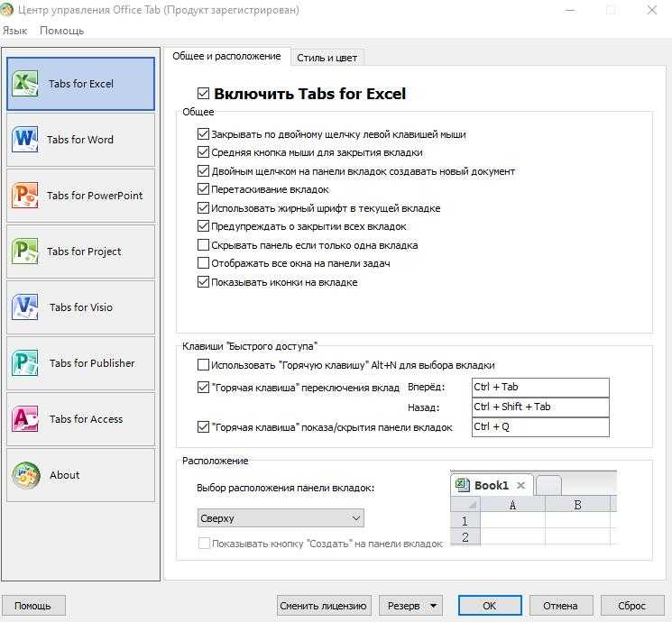This screenshot has width=672, height=622.
Task: Toggle 'Средняя кнопка мыши для закрытия вкладки'
Action: pyautogui.click(x=203, y=152)
